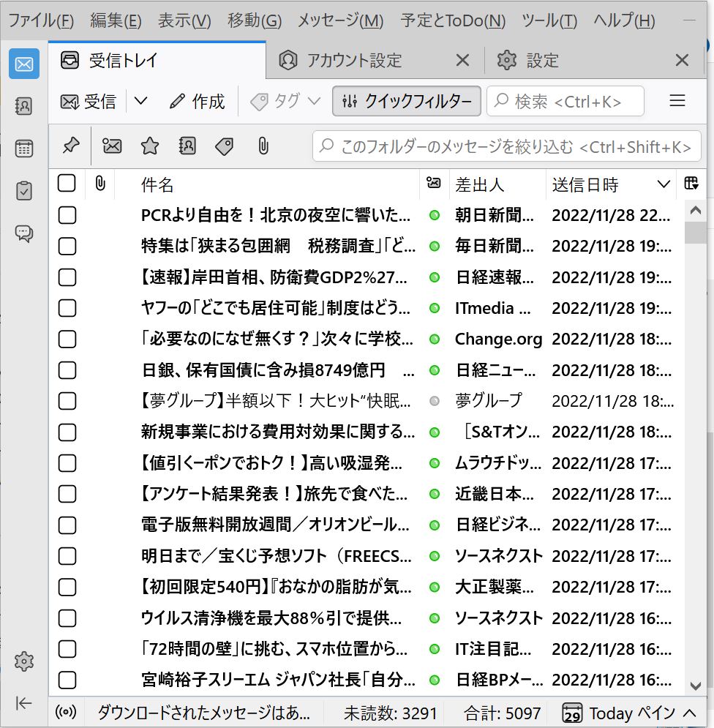The image size is (714, 728).
Task: Open the ファイル(F) menu
Action: coord(41,20)
